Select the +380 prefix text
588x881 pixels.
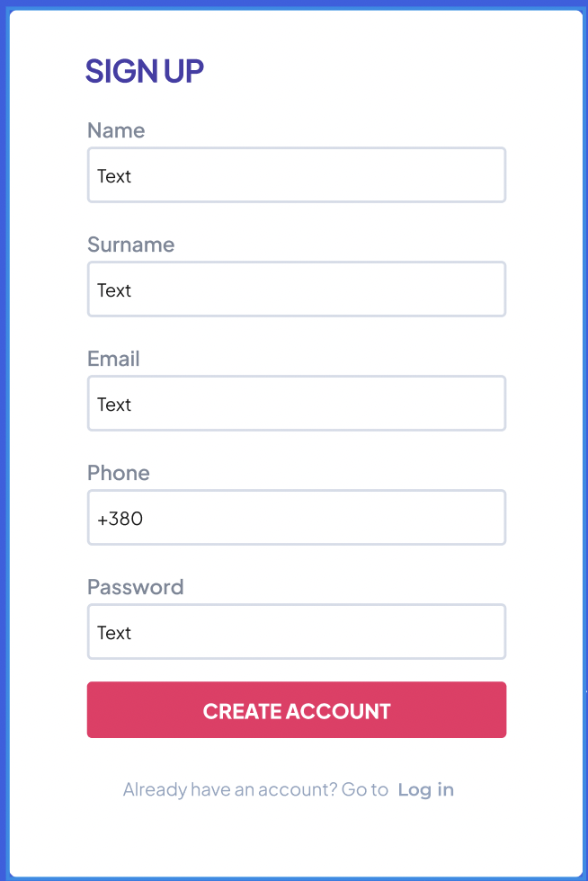pyautogui.click(x=119, y=519)
